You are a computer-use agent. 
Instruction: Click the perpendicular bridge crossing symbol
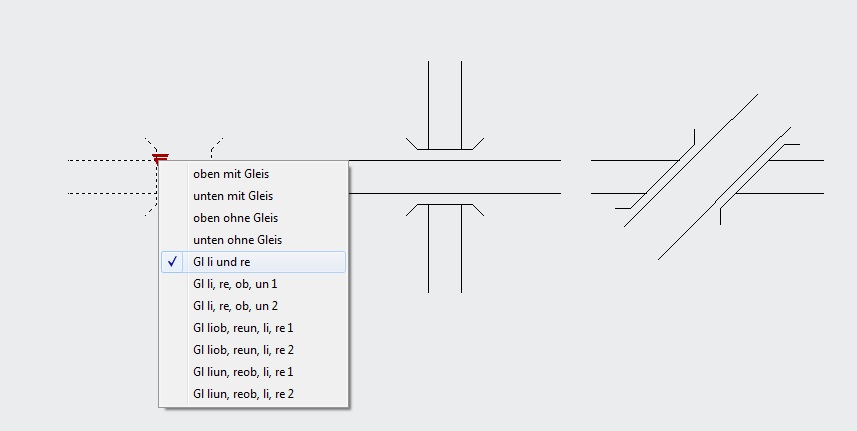(445, 177)
